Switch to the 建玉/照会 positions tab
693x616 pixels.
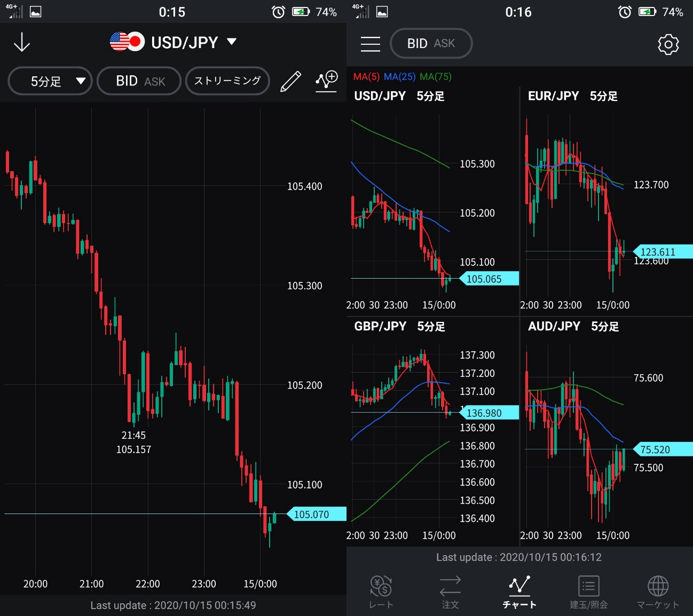pos(588,591)
